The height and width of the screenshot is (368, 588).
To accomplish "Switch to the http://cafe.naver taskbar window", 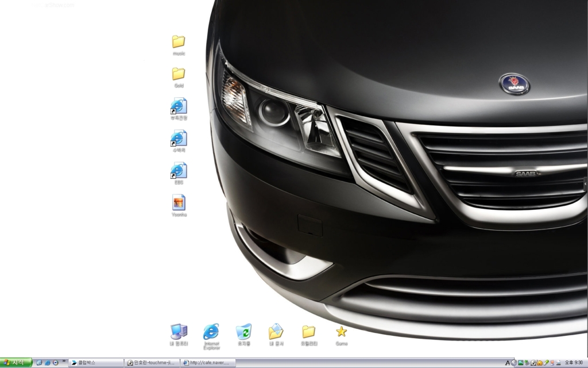I will [208, 363].
